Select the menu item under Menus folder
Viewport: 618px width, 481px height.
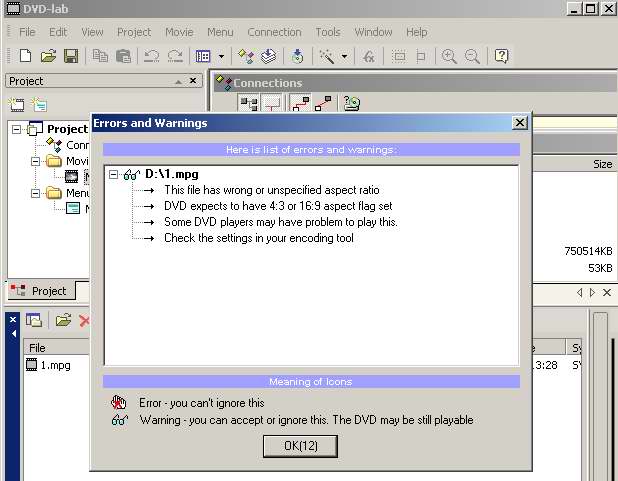73,208
